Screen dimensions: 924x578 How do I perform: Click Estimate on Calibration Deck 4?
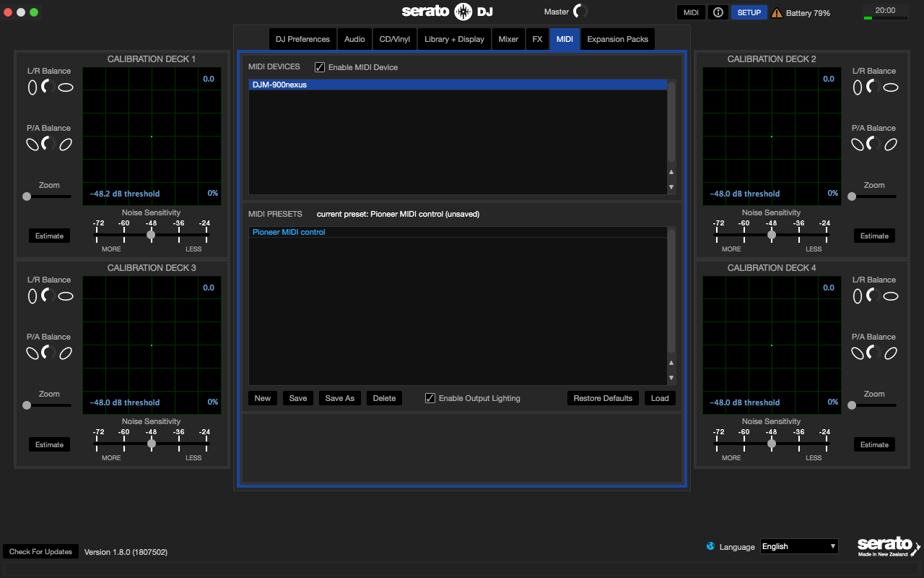pos(874,444)
